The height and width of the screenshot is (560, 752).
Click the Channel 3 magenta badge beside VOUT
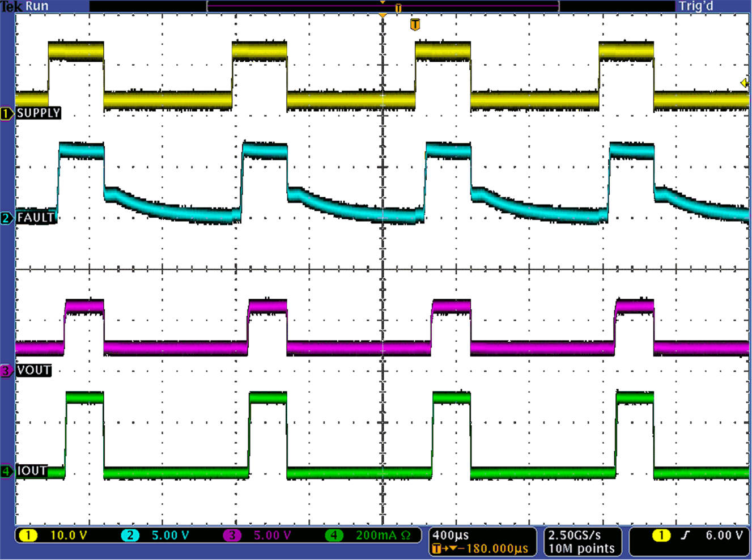7,370
